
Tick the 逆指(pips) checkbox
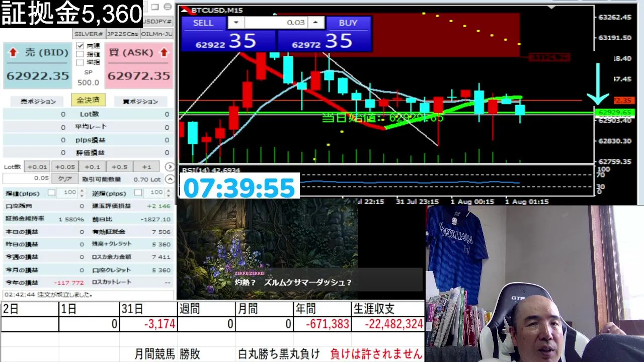click(x=138, y=193)
